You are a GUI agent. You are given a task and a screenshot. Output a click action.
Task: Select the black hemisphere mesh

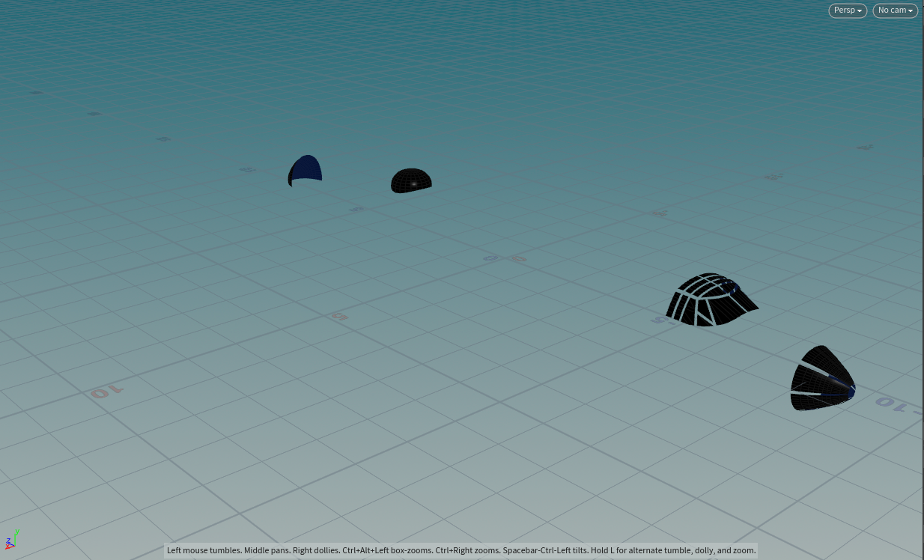point(411,180)
